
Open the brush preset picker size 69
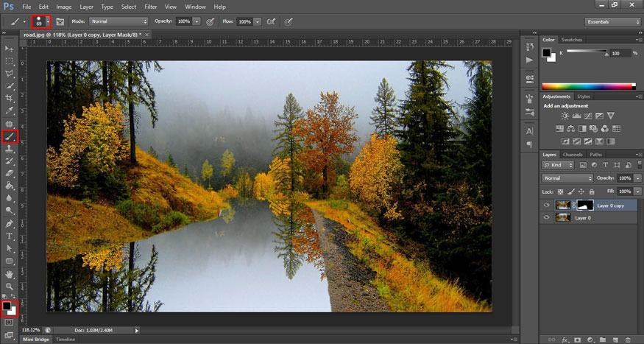click(41, 21)
